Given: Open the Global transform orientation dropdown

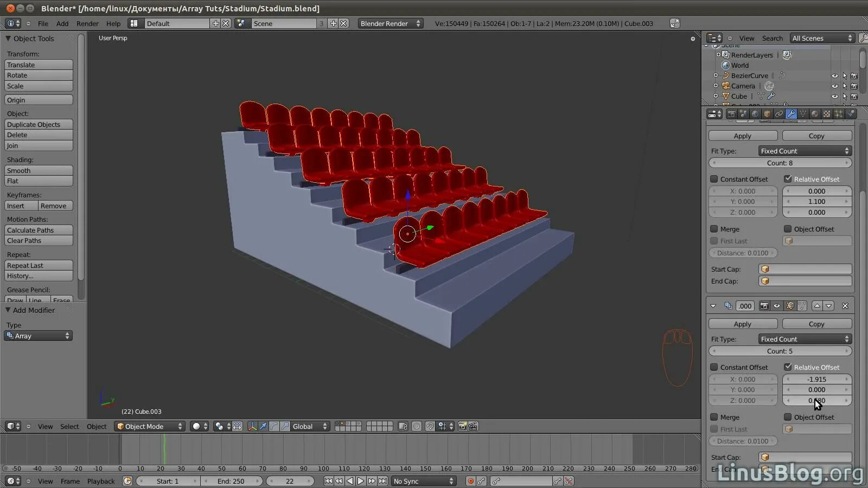Looking at the screenshot, I should click(310, 426).
